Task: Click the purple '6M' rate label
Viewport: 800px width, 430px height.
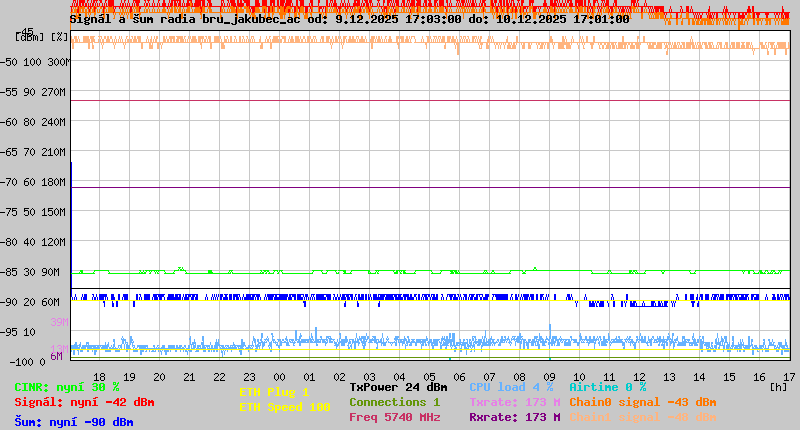Action: (x=56, y=356)
